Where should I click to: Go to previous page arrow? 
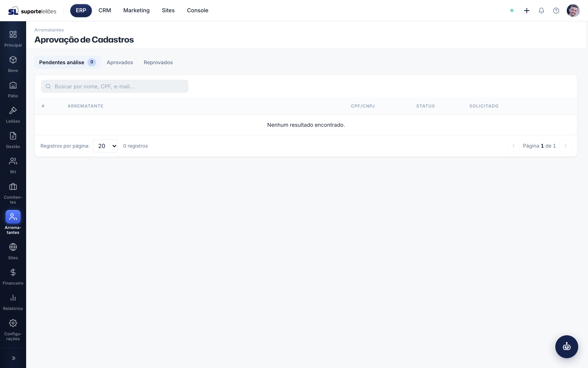click(513, 146)
